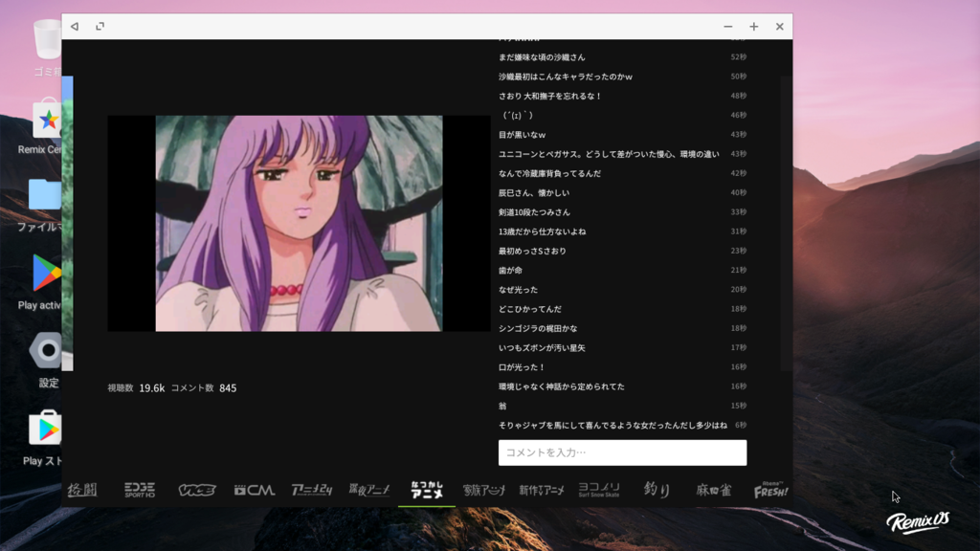Click the (´(ｪ)｀) emoticon comment
The image size is (980, 551).
click(x=518, y=115)
